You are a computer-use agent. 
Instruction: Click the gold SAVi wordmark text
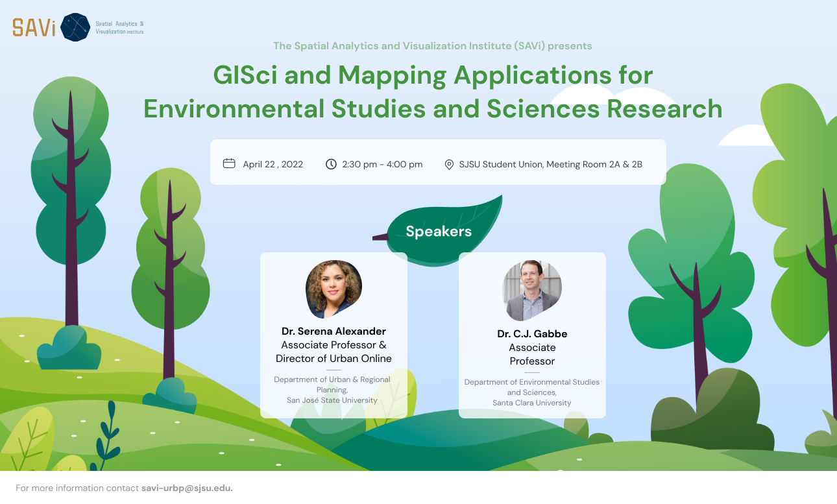click(34, 27)
